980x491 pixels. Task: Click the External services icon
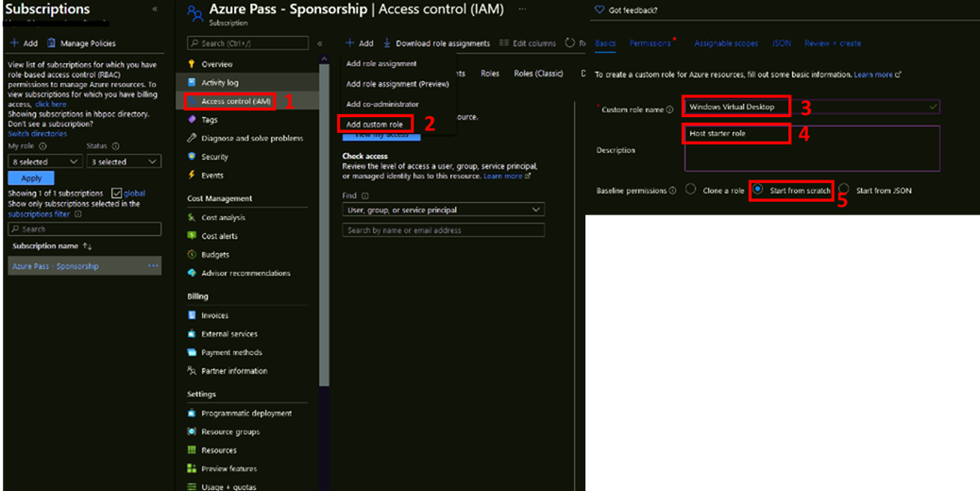pos(192,333)
